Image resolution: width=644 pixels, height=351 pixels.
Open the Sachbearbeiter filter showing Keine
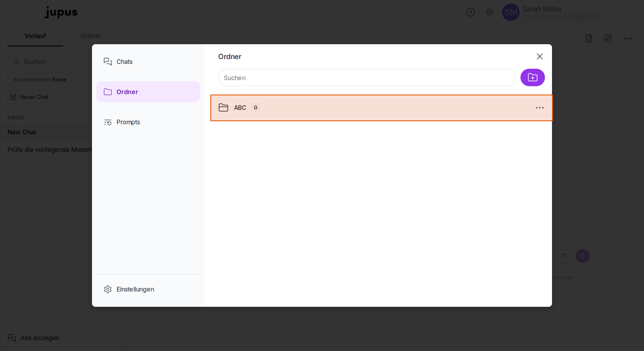[x=50, y=80]
